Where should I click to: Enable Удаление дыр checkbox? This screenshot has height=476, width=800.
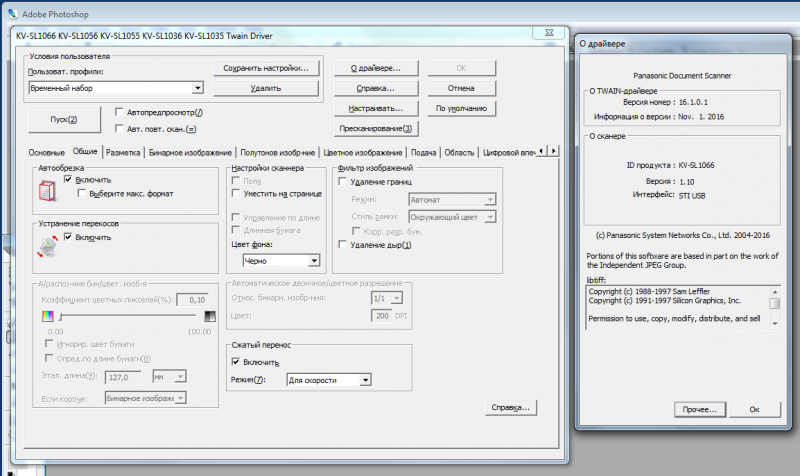[x=343, y=245]
